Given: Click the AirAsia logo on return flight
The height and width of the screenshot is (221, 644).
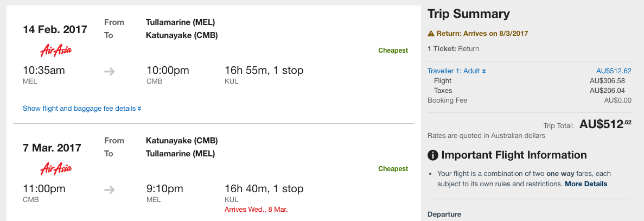Looking at the screenshot, I should [56, 168].
